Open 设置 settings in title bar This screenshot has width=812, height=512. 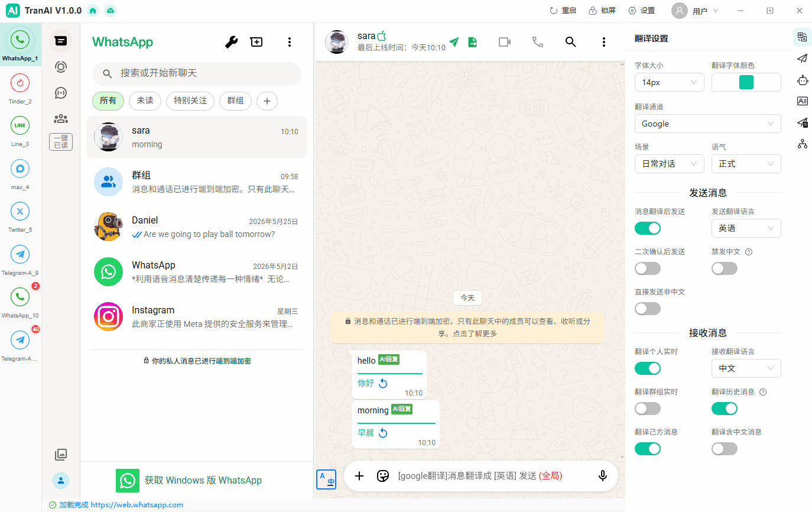[642, 11]
